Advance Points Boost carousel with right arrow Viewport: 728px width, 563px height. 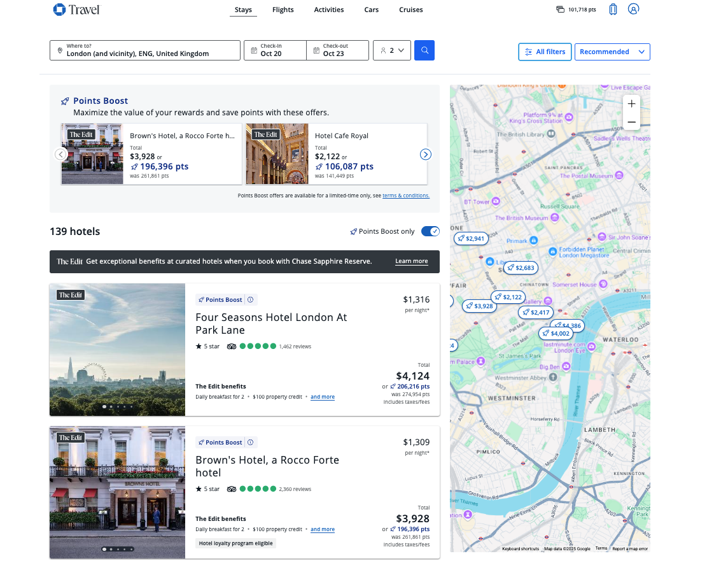point(425,154)
